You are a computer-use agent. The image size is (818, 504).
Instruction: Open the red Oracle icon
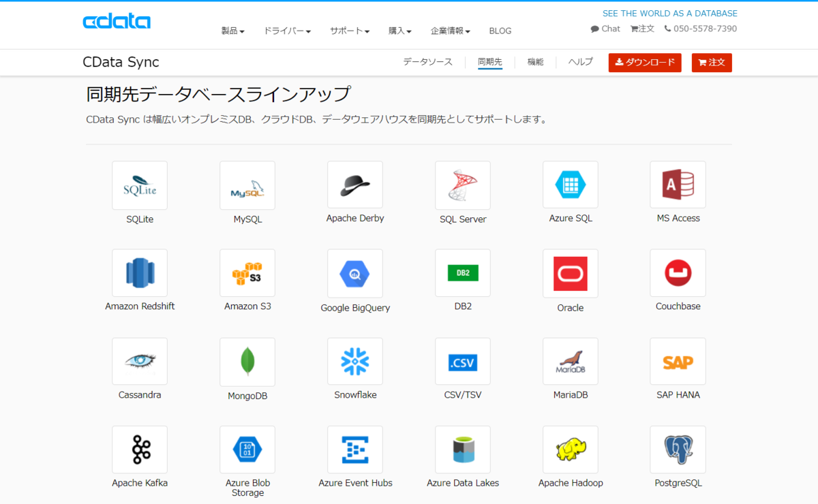click(571, 273)
